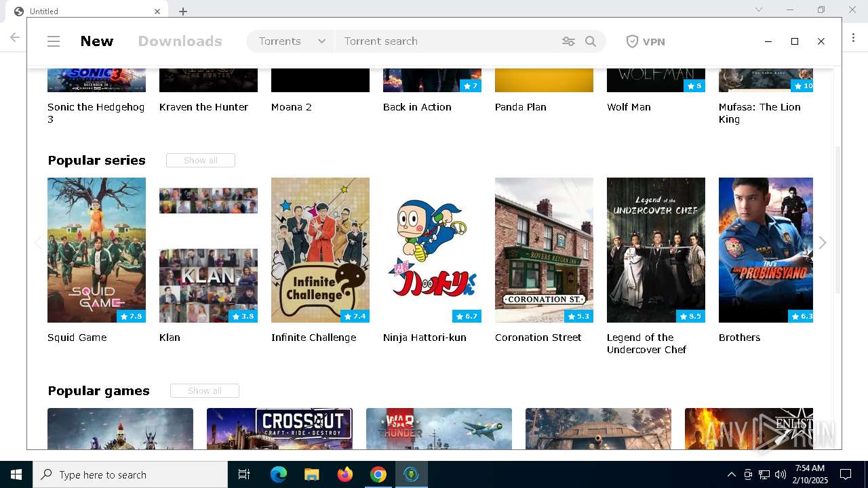
Task: Show all popular series
Action: point(201,160)
